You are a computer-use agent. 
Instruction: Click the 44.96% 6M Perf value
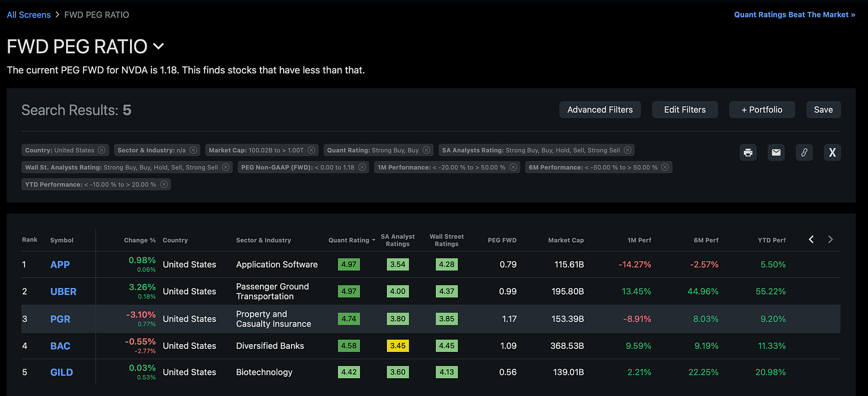(x=702, y=292)
